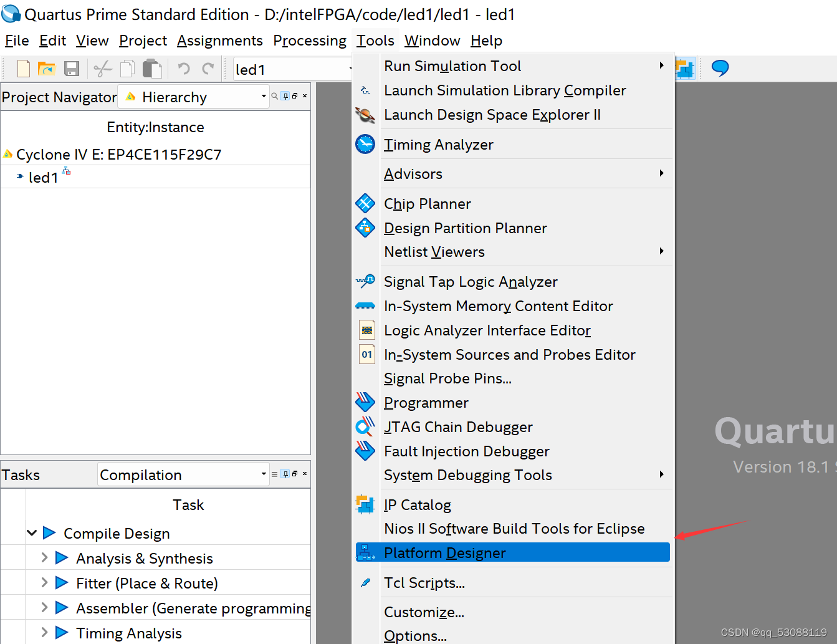This screenshot has width=837, height=644.
Task: Toggle the Tasks panel pin icon
Action: (x=285, y=474)
